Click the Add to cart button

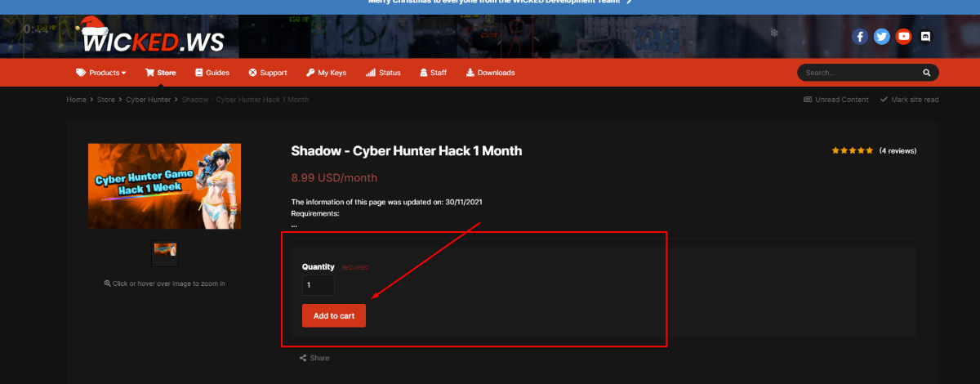pyautogui.click(x=334, y=315)
